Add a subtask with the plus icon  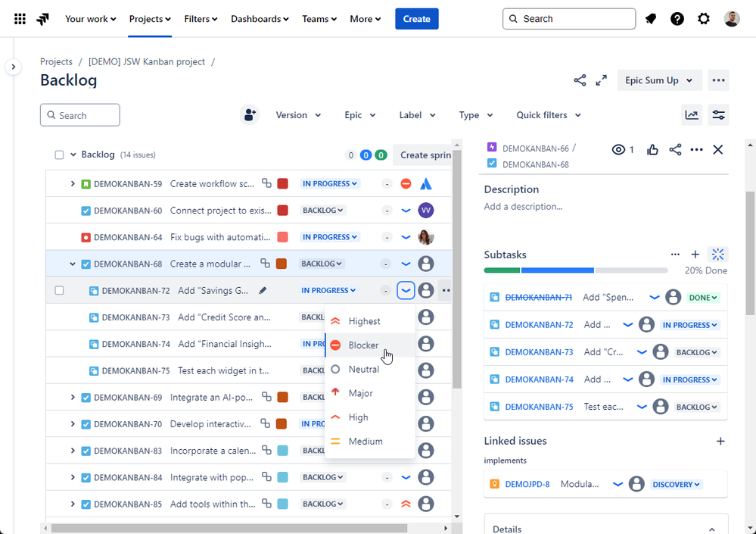pyautogui.click(x=695, y=255)
